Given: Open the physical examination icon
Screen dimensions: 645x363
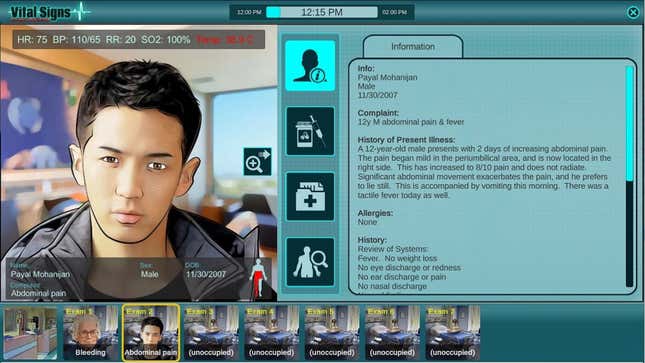Looking at the screenshot, I should [x=310, y=262].
